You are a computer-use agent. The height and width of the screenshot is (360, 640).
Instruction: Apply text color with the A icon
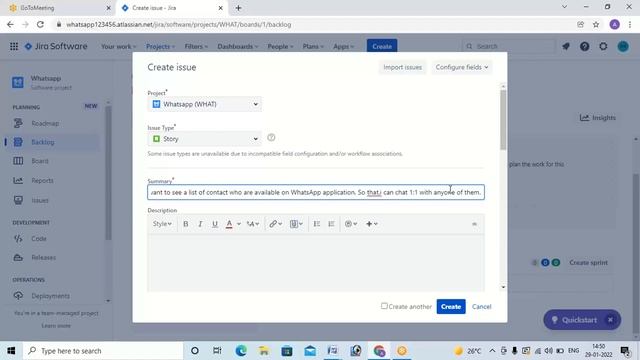(229, 224)
